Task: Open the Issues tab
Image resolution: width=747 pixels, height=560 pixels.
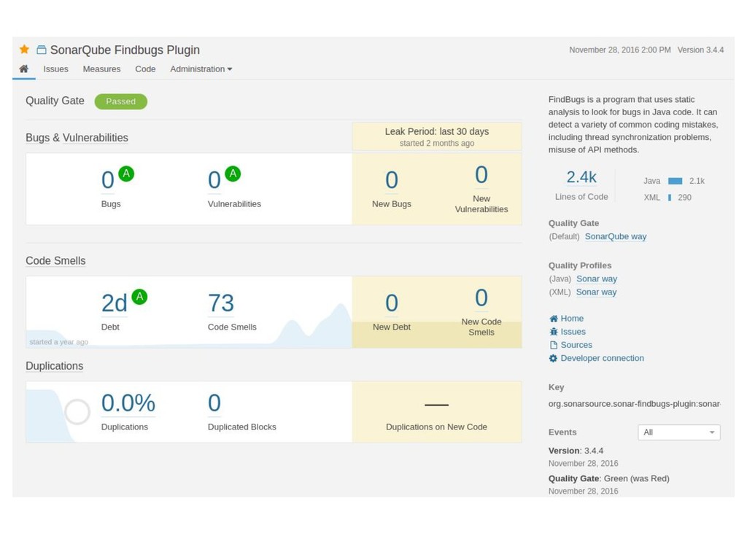Action: point(55,69)
